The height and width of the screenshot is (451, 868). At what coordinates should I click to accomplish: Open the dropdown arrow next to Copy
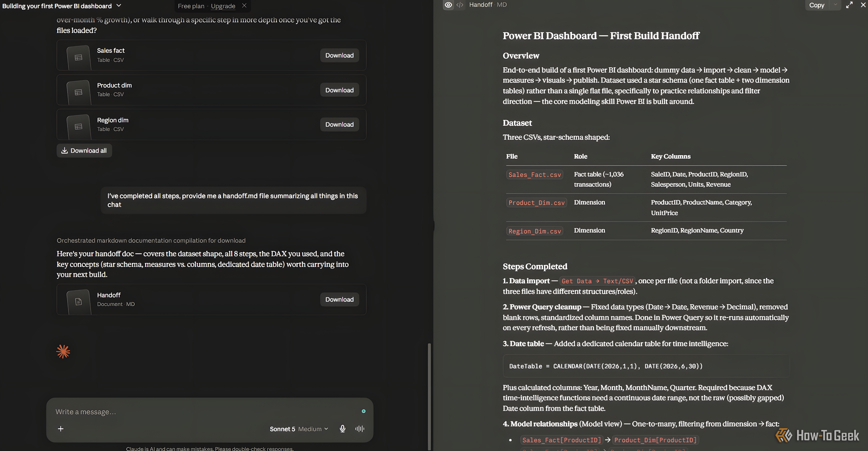tap(835, 5)
